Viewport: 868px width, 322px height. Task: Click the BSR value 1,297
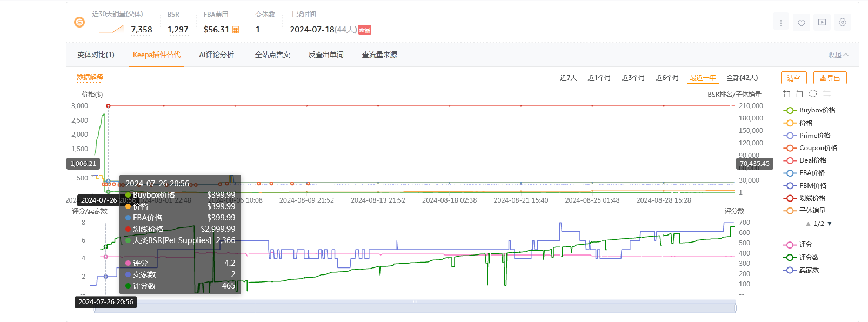(x=178, y=30)
